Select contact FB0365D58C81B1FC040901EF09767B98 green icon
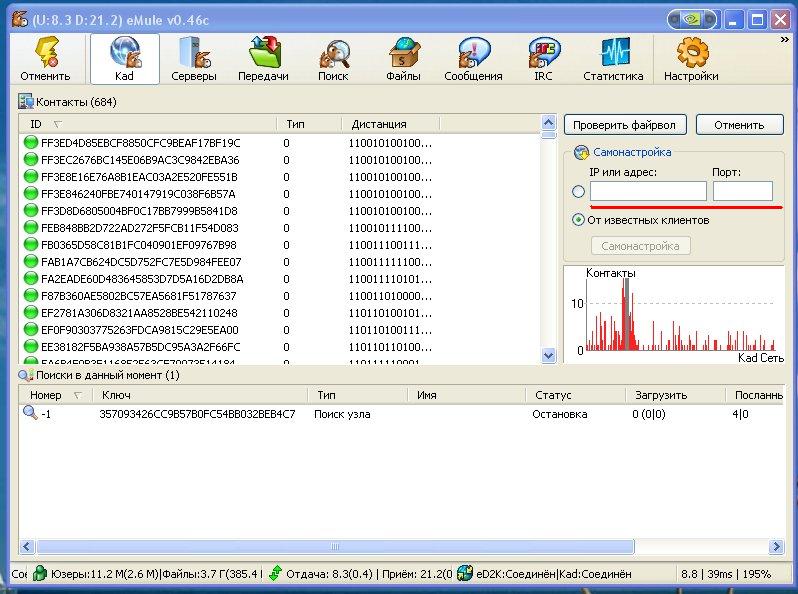Screen dimensions: 798x594 (31, 244)
